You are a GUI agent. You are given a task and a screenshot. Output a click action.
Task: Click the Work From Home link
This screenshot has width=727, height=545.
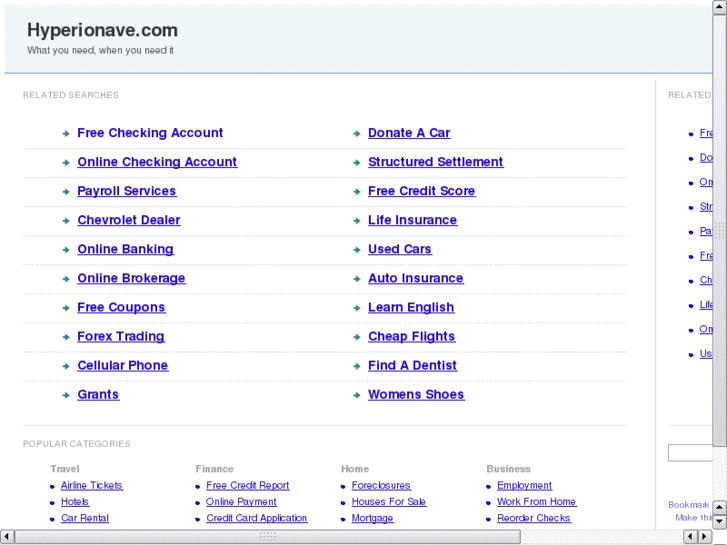click(x=536, y=502)
